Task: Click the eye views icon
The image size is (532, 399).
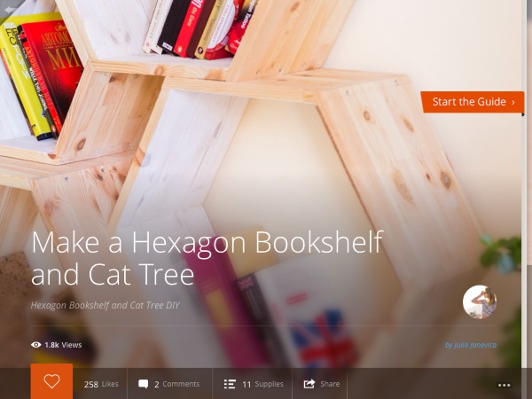Action: click(36, 345)
